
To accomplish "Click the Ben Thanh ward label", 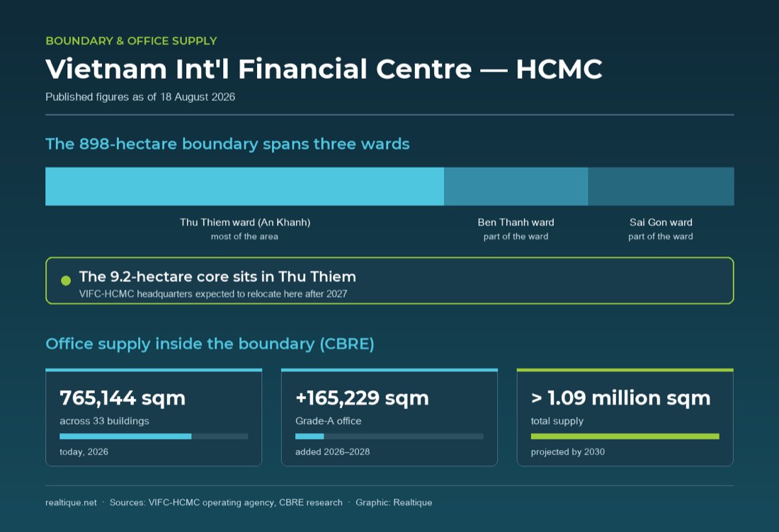I will tap(516, 222).
